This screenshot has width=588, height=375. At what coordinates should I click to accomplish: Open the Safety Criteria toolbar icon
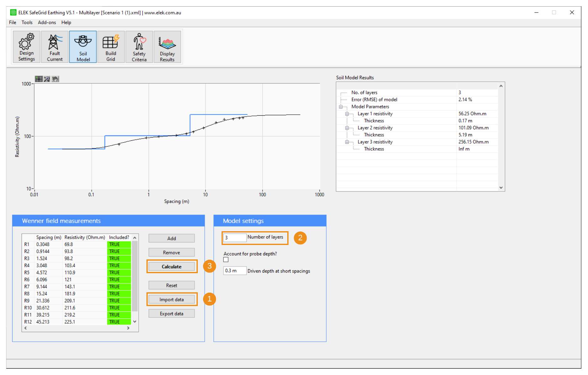139,46
